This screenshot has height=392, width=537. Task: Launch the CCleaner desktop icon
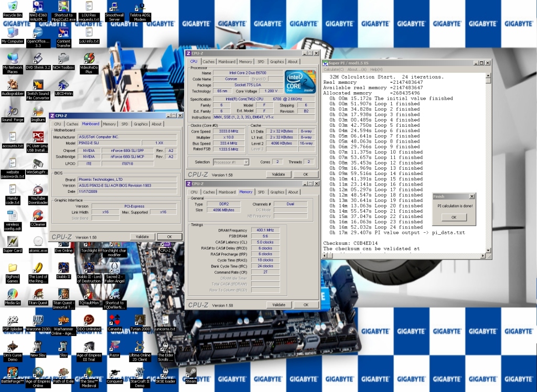click(38, 219)
